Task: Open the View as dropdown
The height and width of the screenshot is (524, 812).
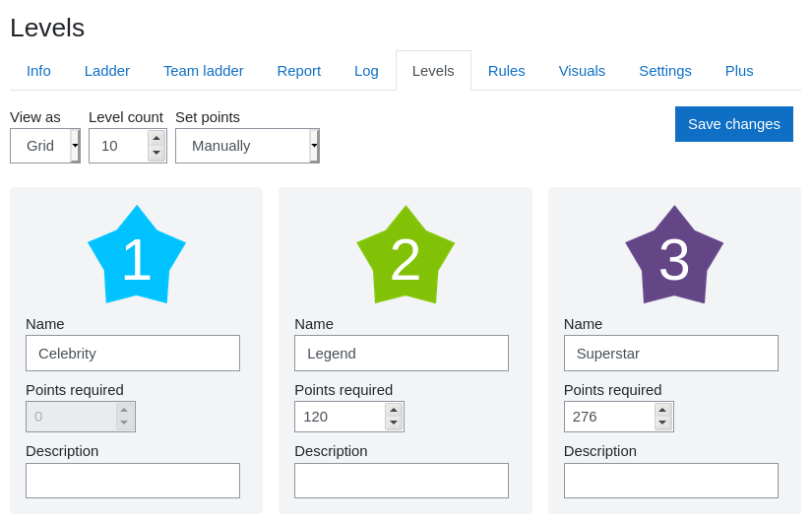Action: click(x=45, y=146)
